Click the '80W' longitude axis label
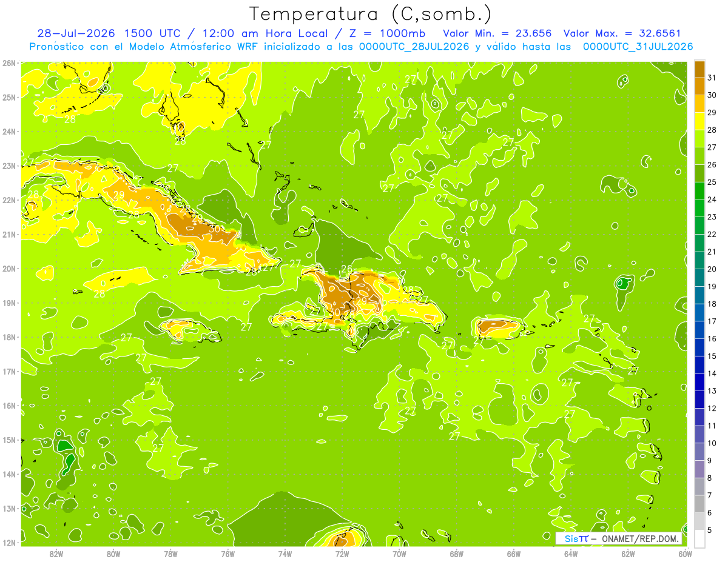The width and height of the screenshot is (728, 562). pos(113,553)
